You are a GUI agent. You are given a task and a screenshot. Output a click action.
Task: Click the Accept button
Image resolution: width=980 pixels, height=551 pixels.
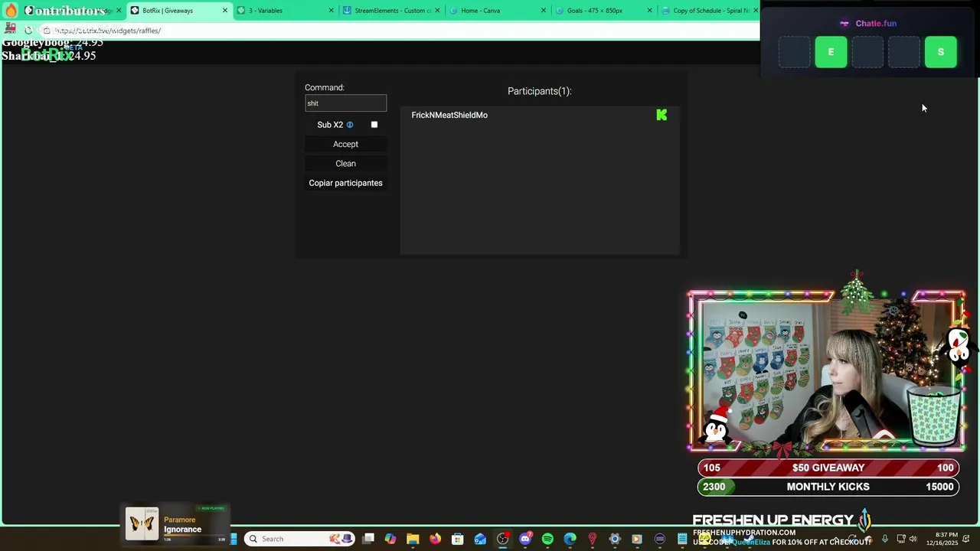coord(345,144)
